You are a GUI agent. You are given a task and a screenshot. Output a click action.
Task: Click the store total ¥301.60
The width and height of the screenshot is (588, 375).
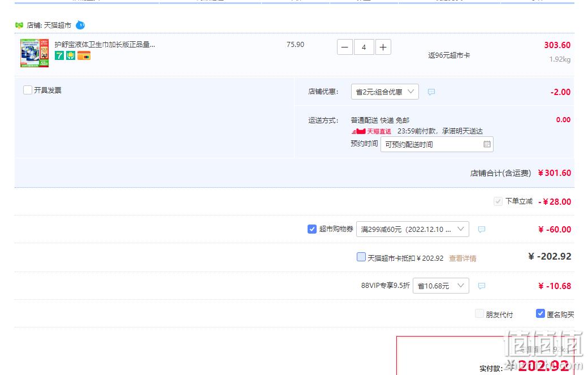(554, 173)
